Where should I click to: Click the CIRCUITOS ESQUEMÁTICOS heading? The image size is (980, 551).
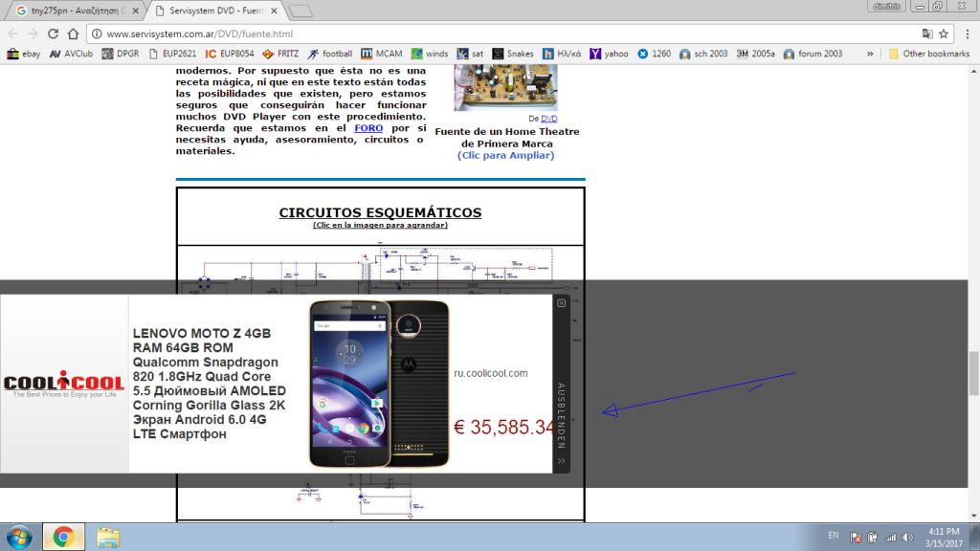coord(380,212)
